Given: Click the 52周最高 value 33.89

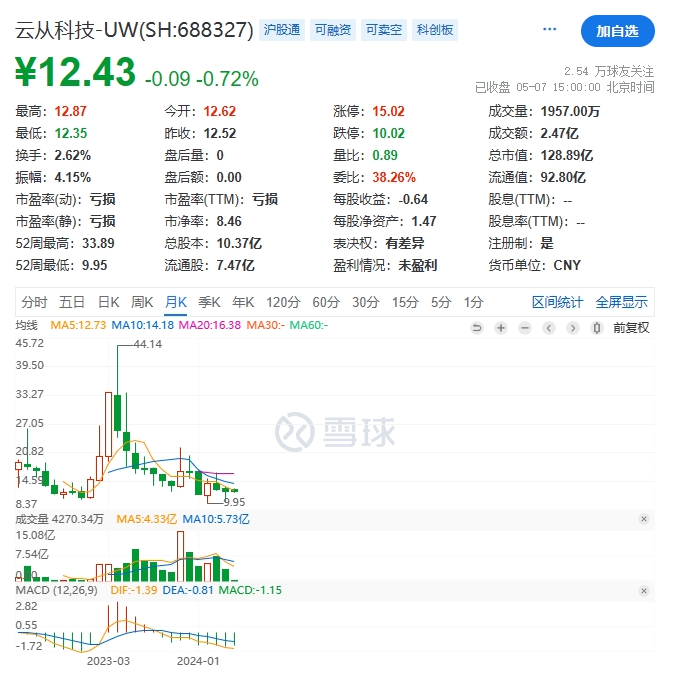Looking at the screenshot, I should click(x=98, y=243).
